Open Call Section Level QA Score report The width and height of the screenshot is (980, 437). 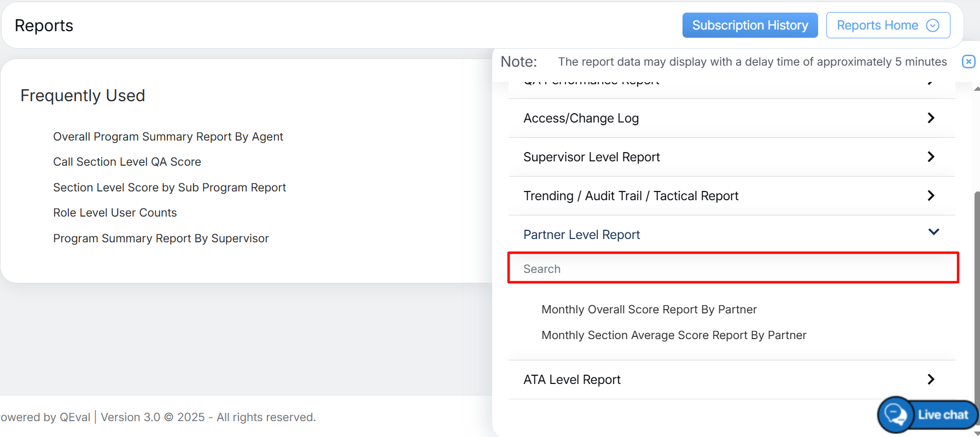pyautogui.click(x=127, y=162)
